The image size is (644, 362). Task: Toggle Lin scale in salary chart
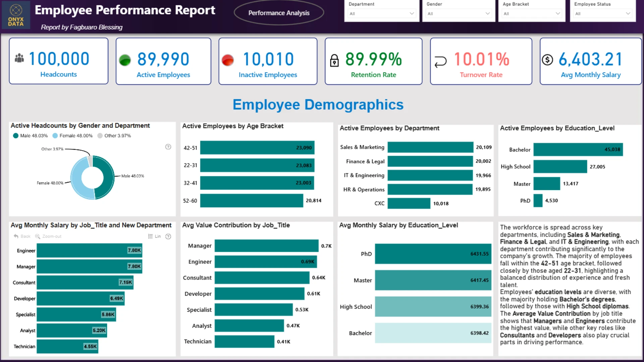point(155,236)
